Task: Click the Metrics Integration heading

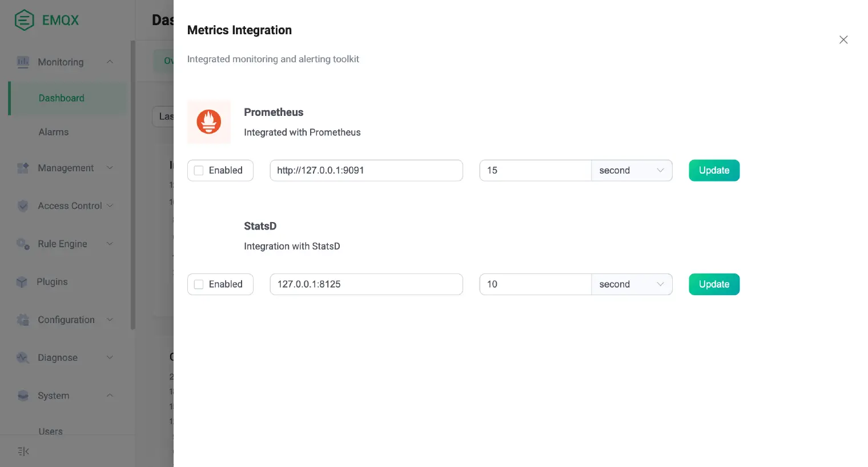Action: 239,30
